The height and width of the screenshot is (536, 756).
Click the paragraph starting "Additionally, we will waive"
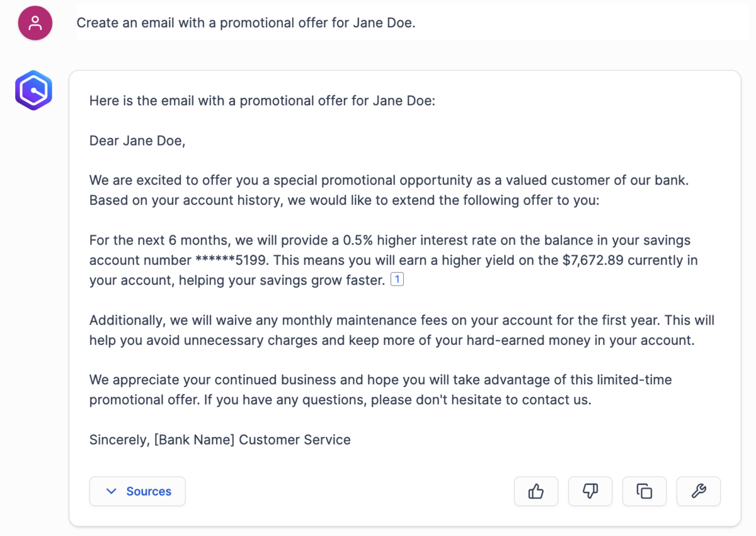pos(401,330)
